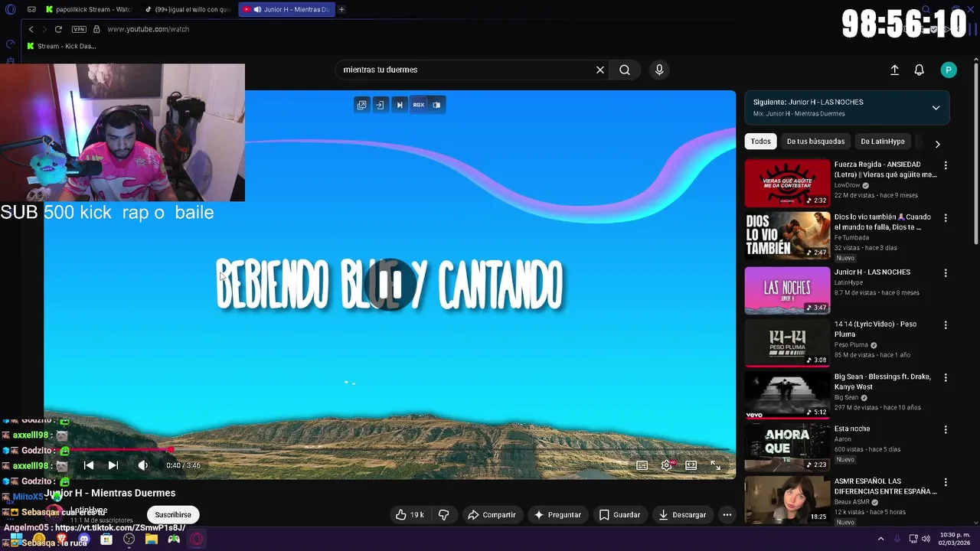The width and height of the screenshot is (980, 551).
Task: Dislike the video
Action: [x=443, y=515]
